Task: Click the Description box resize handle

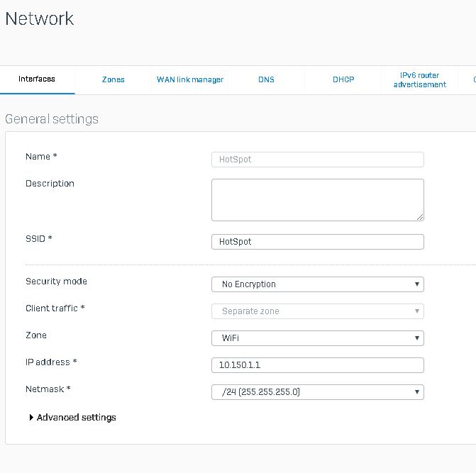Action: click(420, 217)
